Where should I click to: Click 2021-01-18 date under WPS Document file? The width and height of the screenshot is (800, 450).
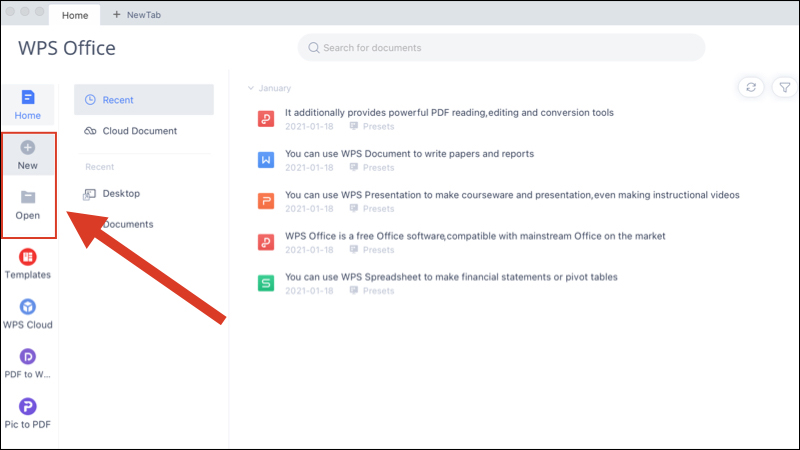click(x=309, y=168)
